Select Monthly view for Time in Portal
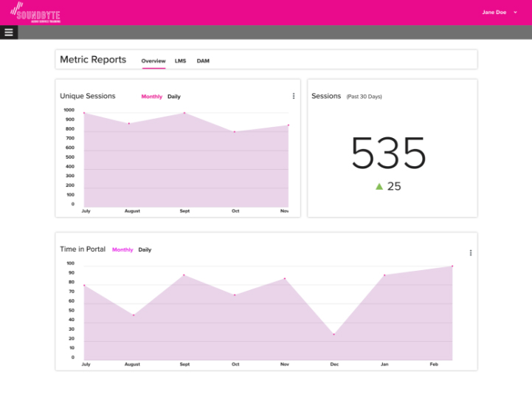 [x=122, y=250]
